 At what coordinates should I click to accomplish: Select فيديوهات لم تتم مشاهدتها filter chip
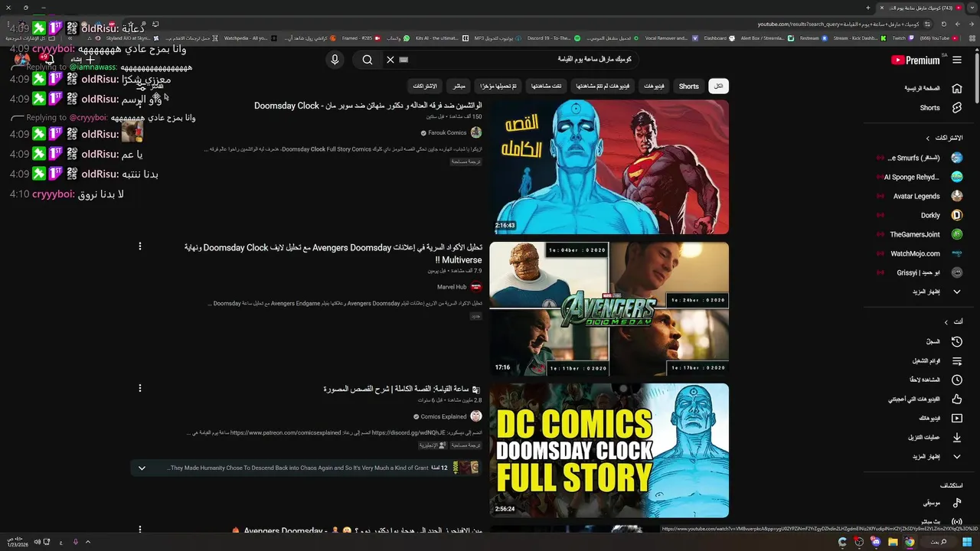[604, 86]
